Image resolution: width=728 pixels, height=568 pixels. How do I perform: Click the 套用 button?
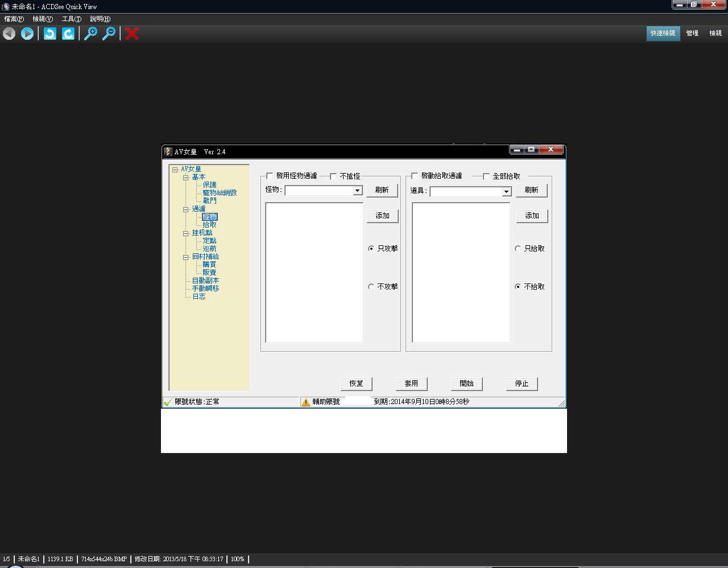[411, 384]
